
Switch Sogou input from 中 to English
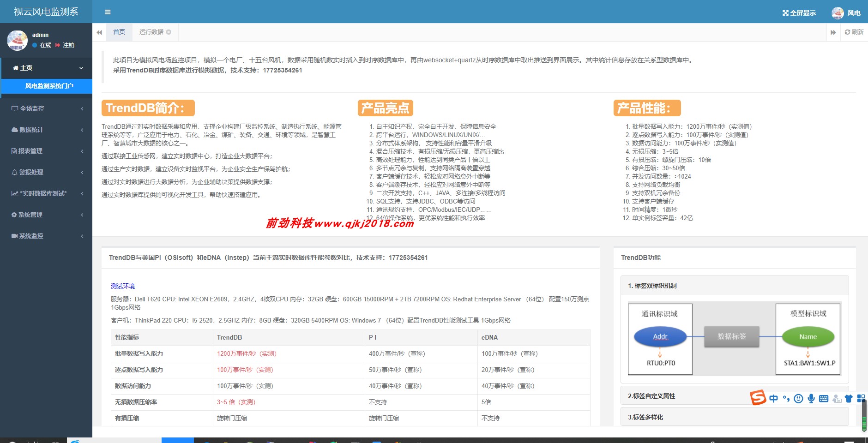coord(773,397)
